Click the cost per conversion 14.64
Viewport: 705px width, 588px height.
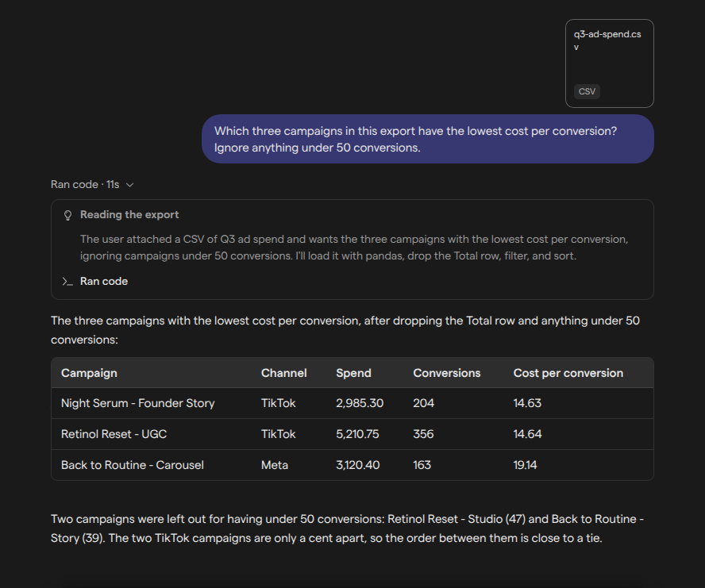coord(527,434)
